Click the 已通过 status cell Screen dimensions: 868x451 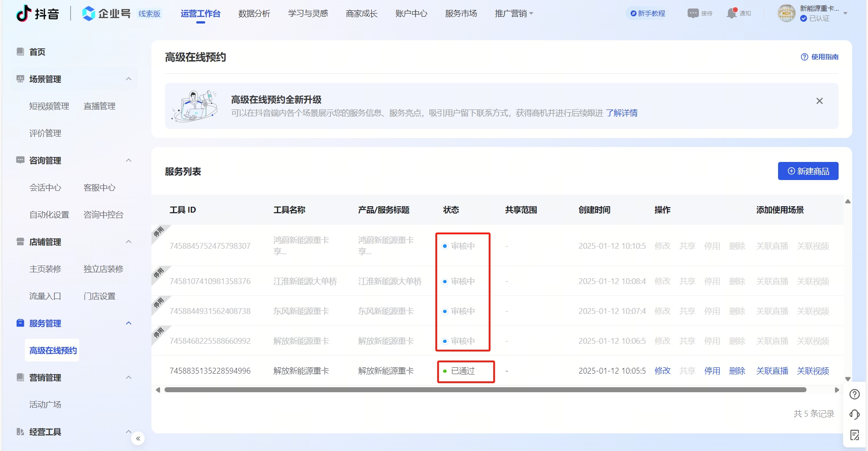pyautogui.click(x=459, y=371)
